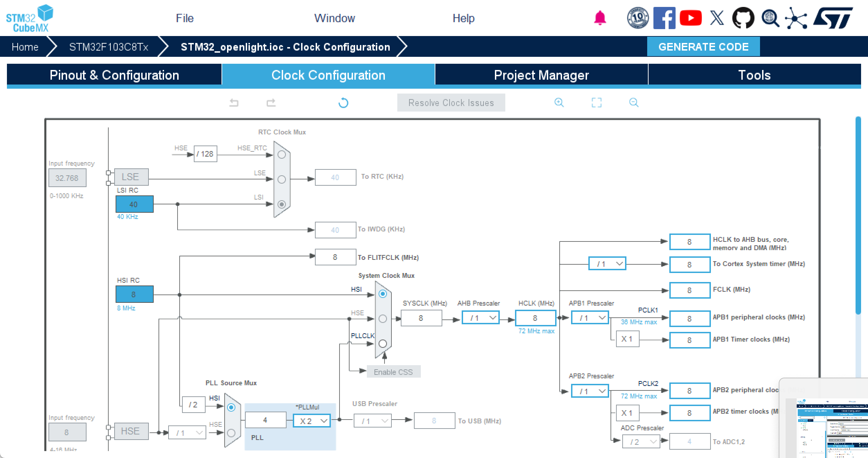
Task: Open the PLLMul X 2 dropdown
Action: pos(312,421)
